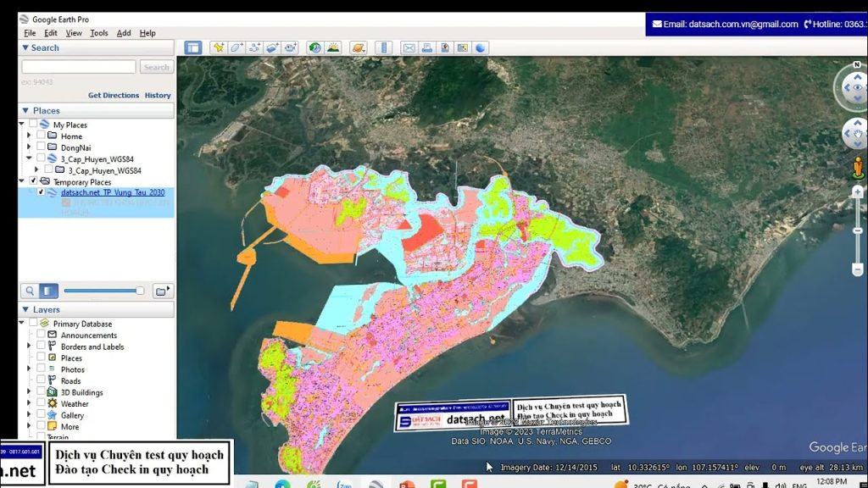Click the Print icon in toolbar
The image size is (868, 488).
point(427,48)
